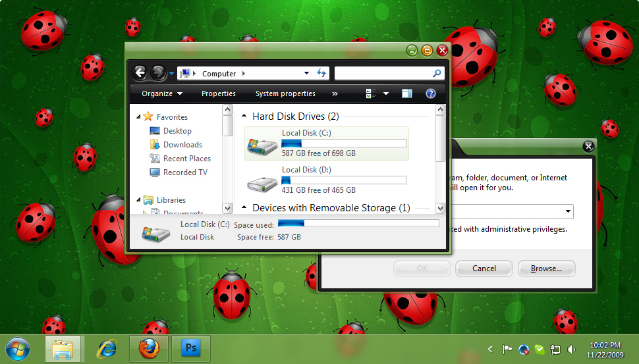639x364 pixels.
Task: Open Action Center flag icon in tray
Action: (508, 349)
